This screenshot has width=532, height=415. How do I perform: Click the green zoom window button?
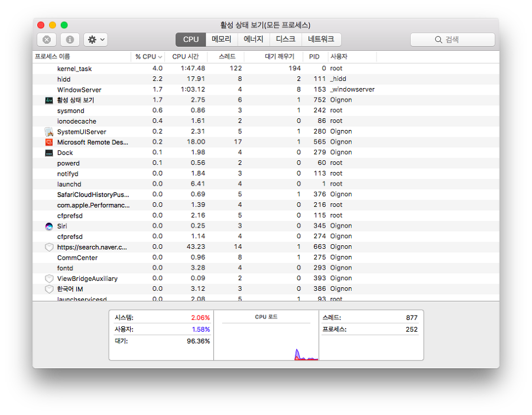(64, 25)
